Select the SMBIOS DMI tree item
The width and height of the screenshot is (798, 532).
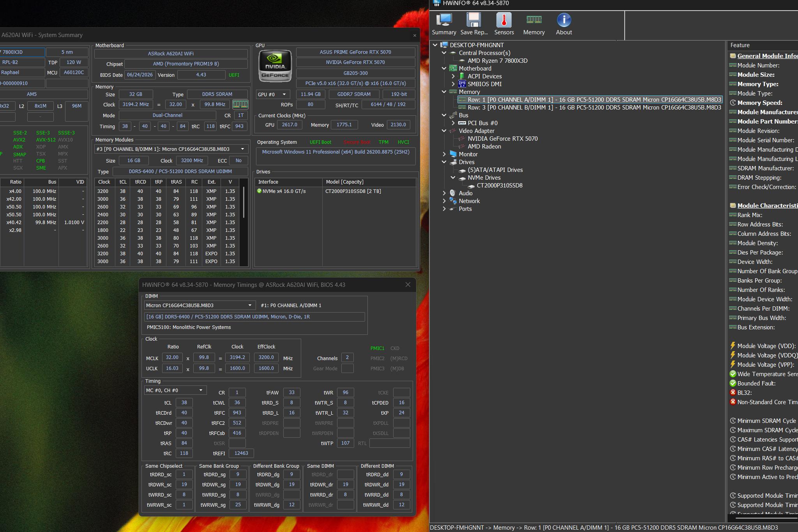click(484, 84)
